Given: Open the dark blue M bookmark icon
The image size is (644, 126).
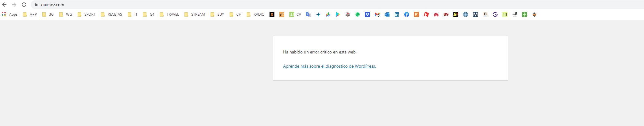Looking at the screenshot, I should [475, 14].
